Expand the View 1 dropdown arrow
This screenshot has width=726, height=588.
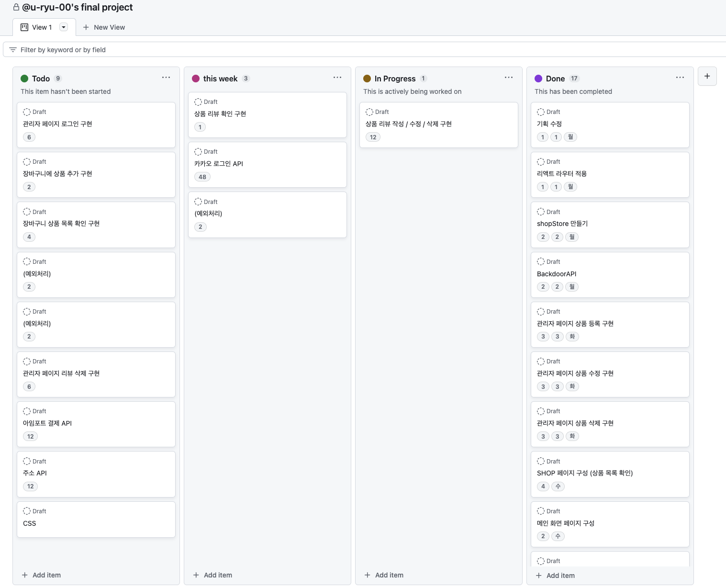click(x=64, y=27)
